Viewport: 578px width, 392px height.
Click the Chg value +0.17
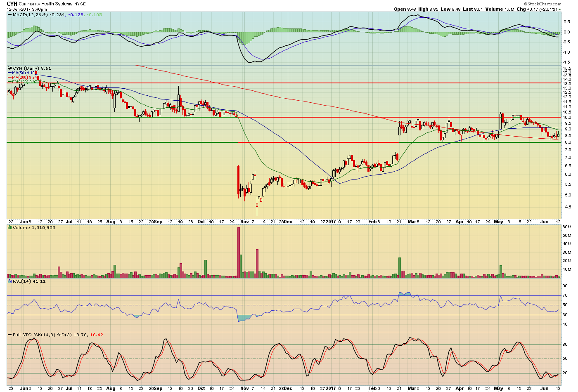(533, 9)
